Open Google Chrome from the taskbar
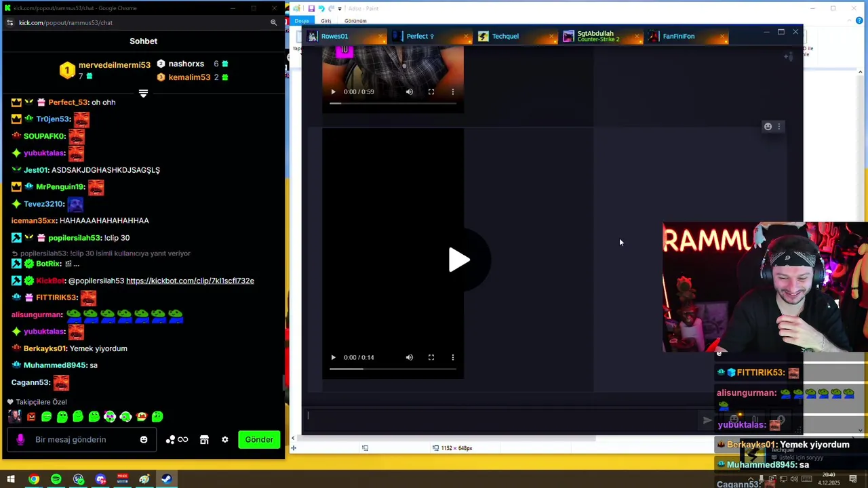 coord(33,479)
